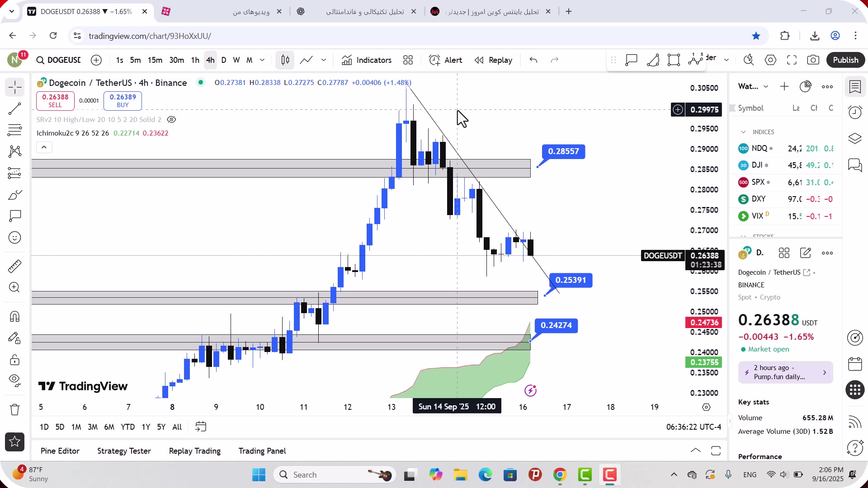Open the Strategy Tester tab
Screen dimensions: 868x488
pos(124,451)
